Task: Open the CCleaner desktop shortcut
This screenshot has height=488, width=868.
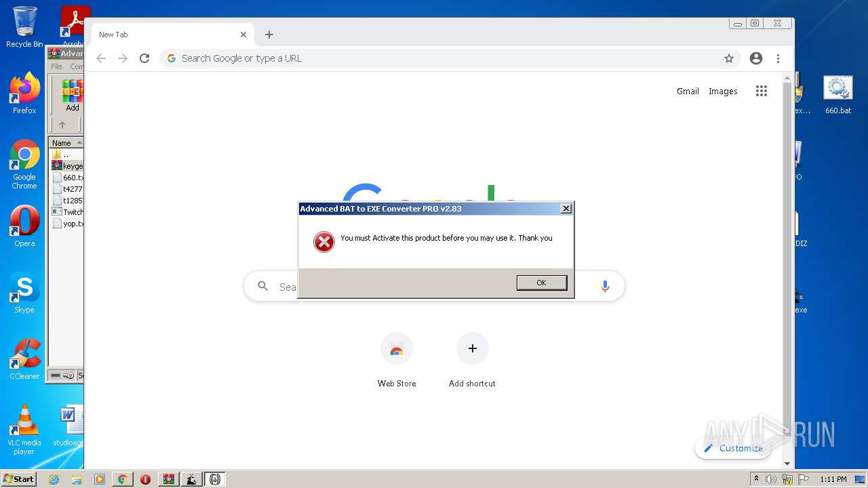Action: tap(24, 359)
